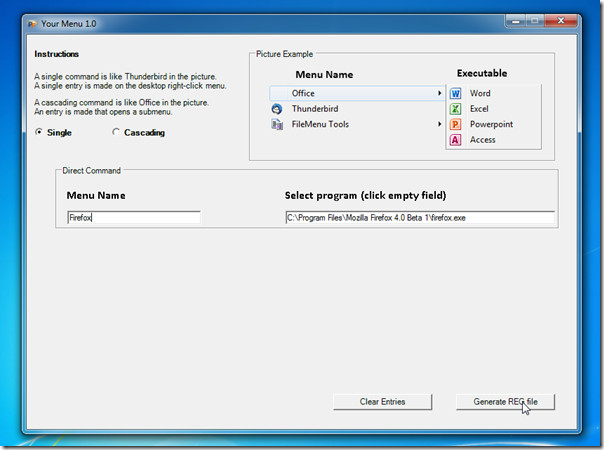Click the Executable heading in picture example

pos(482,73)
